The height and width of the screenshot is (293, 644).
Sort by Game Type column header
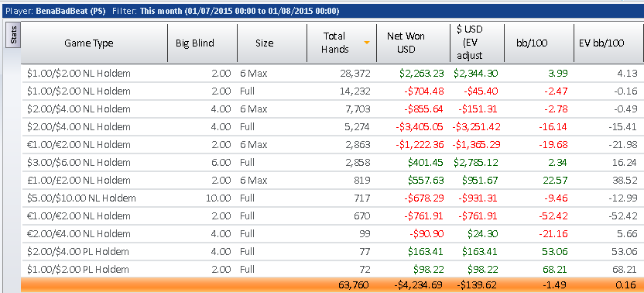pos(94,43)
